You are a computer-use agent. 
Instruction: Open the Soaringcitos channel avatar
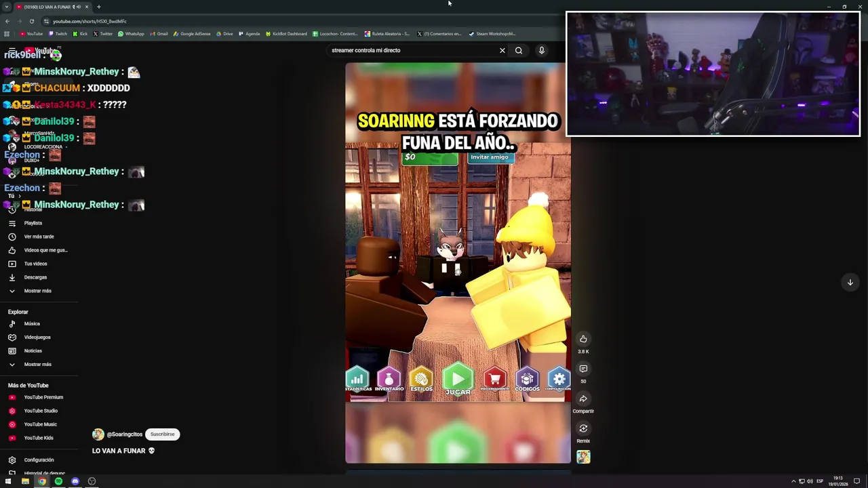pos(98,434)
